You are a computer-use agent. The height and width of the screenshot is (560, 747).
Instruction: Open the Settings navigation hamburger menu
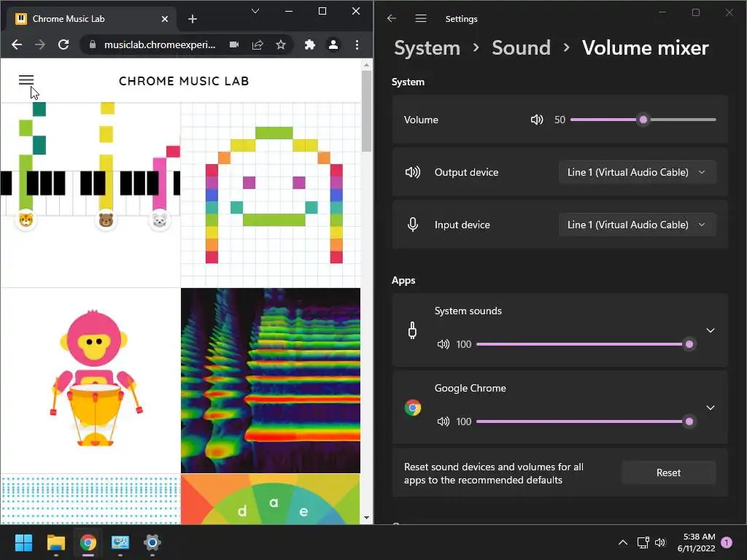[421, 18]
